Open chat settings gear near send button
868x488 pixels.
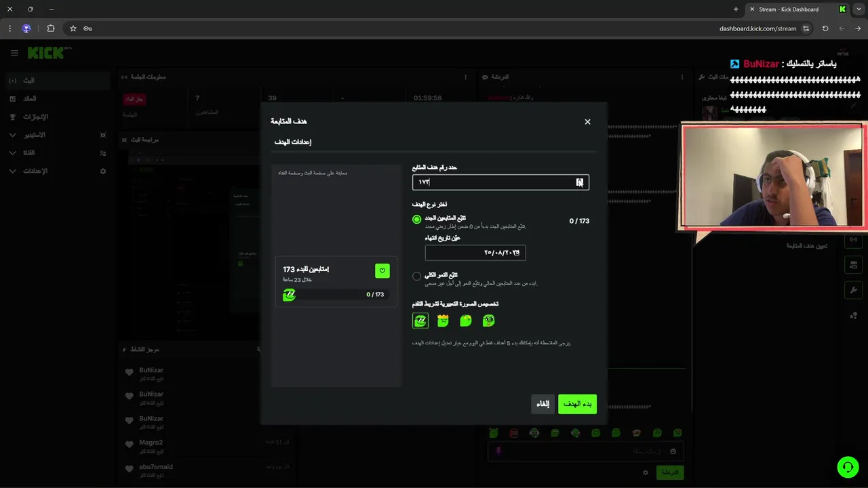(646, 472)
